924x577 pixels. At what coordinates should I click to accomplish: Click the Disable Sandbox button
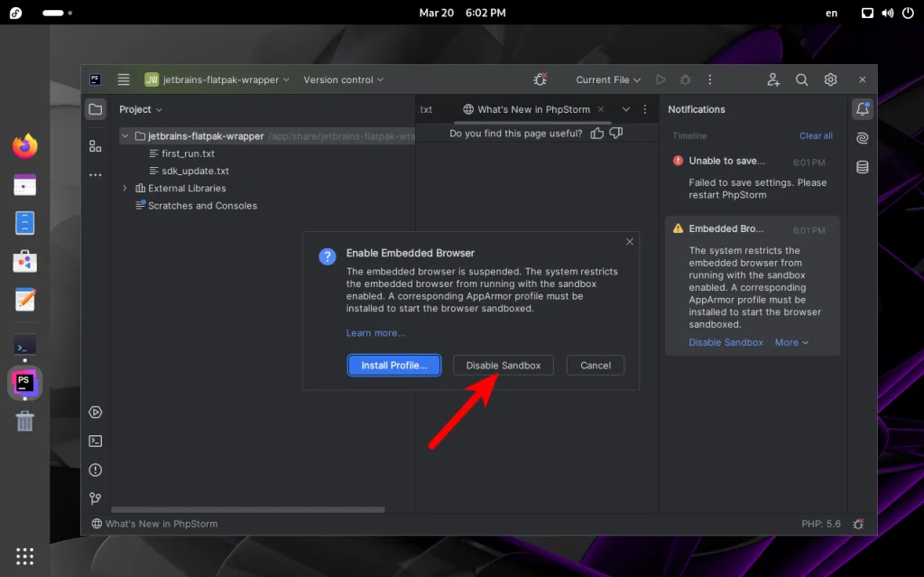(503, 365)
